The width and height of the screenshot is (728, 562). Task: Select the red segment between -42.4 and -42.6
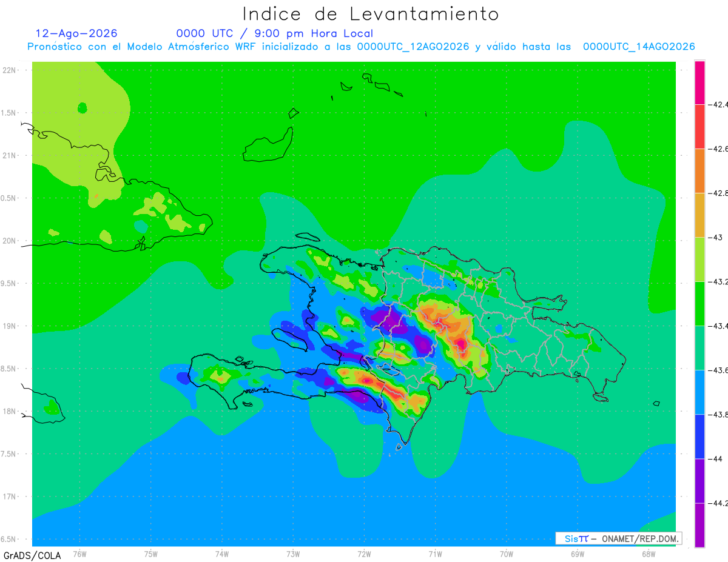coord(699,127)
